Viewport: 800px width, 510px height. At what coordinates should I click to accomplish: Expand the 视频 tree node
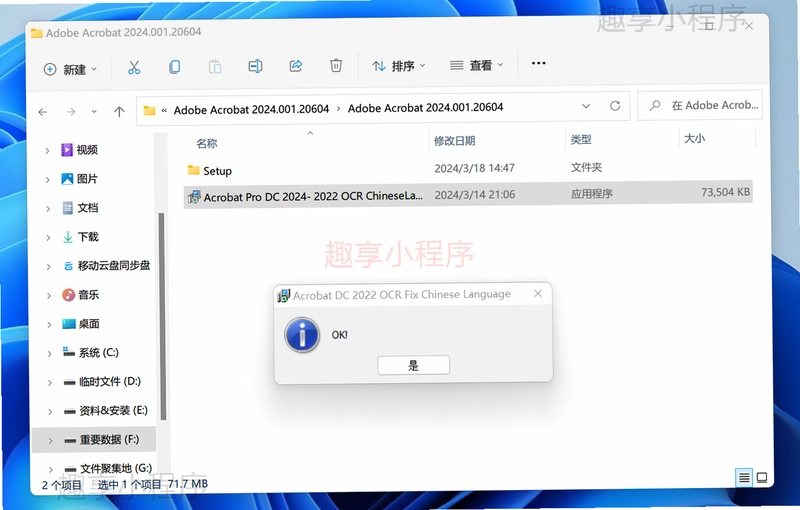[x=47, y=150]
